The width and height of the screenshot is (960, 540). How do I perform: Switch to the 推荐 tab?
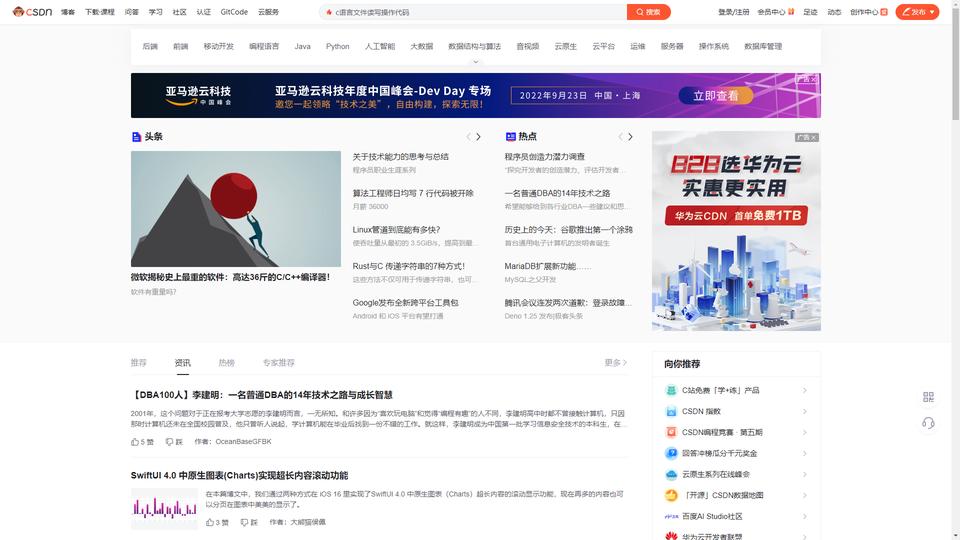click(138, 362)
